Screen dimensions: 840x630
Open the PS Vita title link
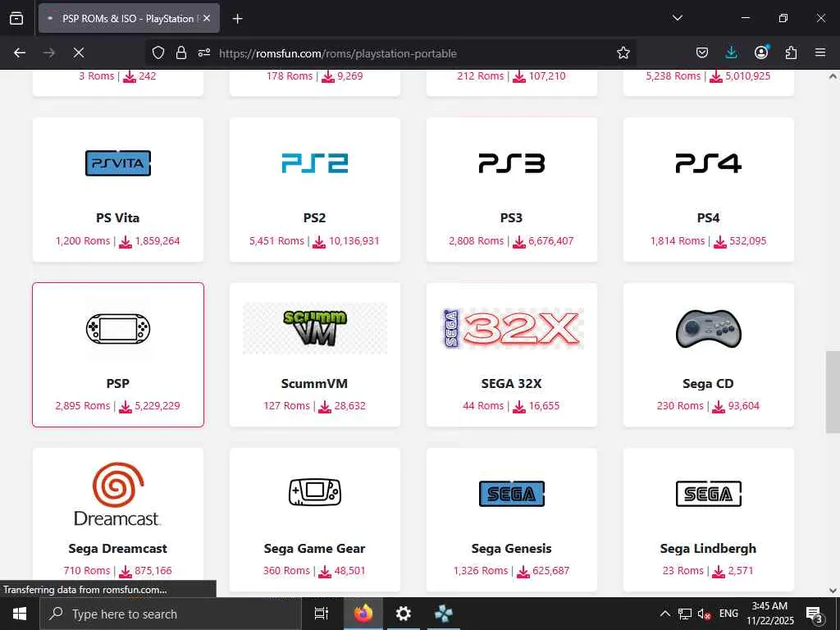coord(118,218)
